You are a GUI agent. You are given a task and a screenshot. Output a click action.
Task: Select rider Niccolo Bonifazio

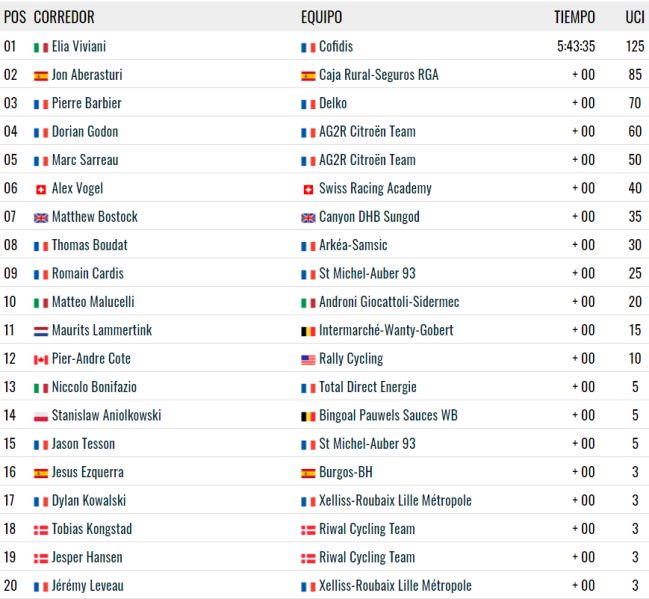point(94,387)
